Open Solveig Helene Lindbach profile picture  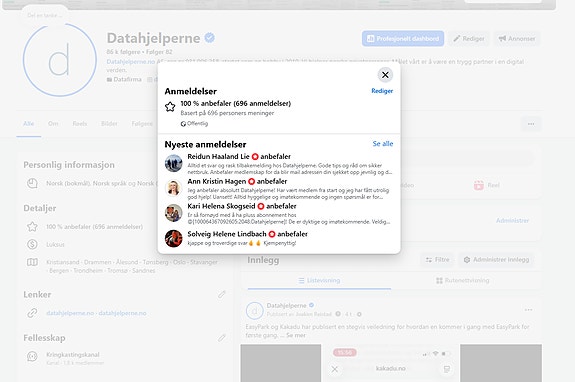(x=173, y=239)
